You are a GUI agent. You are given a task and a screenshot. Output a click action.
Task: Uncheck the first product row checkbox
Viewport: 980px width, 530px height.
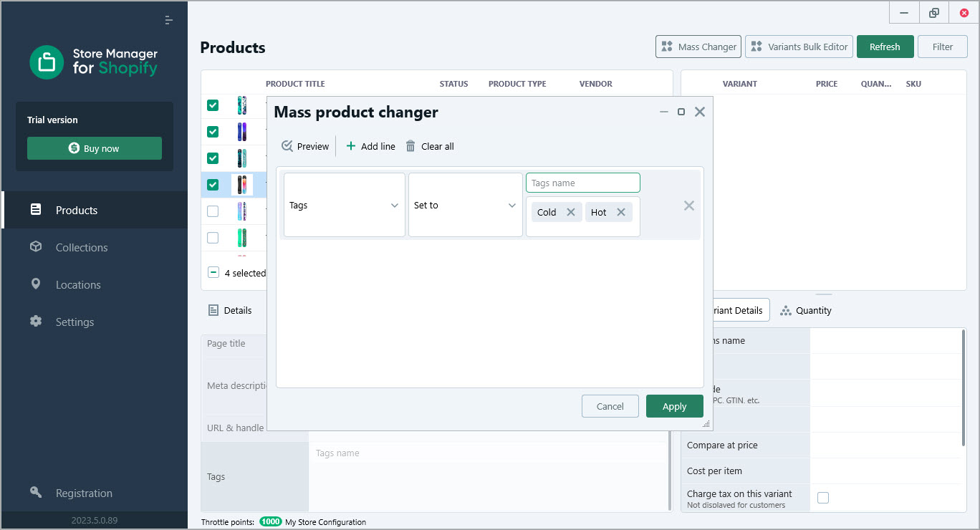pos(213,105)
